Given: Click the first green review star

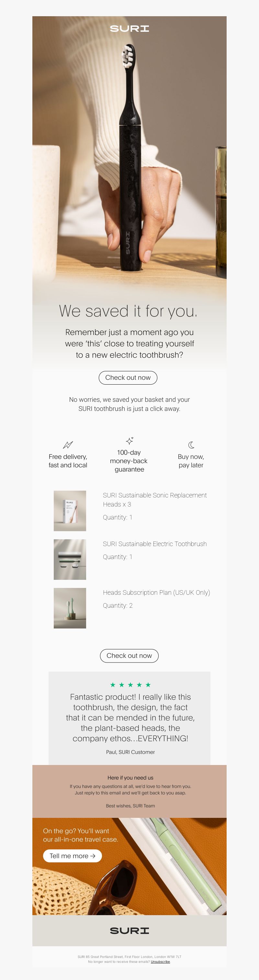Looking at the screenshot, I should coord(113,685).
